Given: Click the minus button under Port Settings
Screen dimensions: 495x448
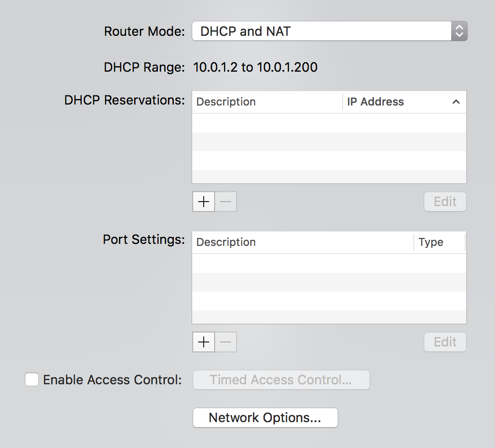Looking at the screenshot, I should click(226, 342).
